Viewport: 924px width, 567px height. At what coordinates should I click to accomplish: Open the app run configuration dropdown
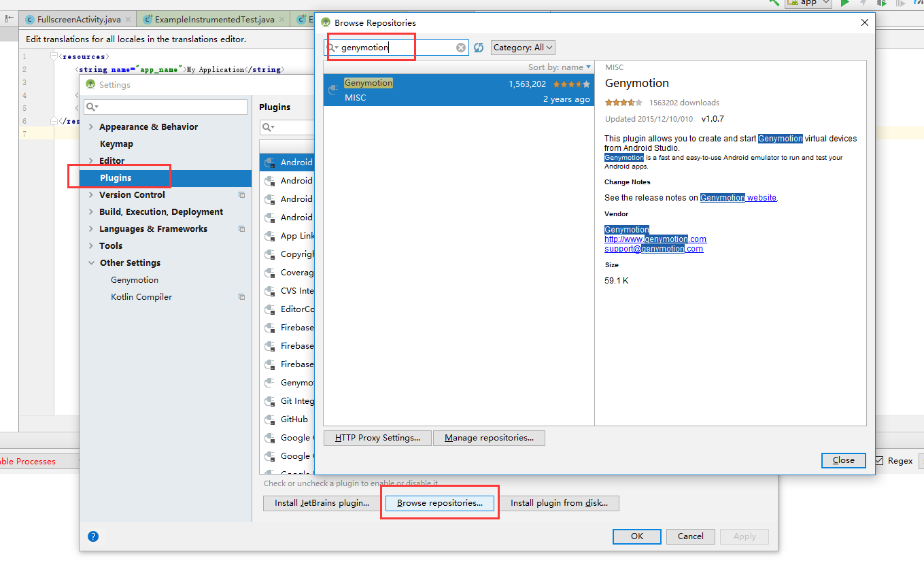[808, 3]
